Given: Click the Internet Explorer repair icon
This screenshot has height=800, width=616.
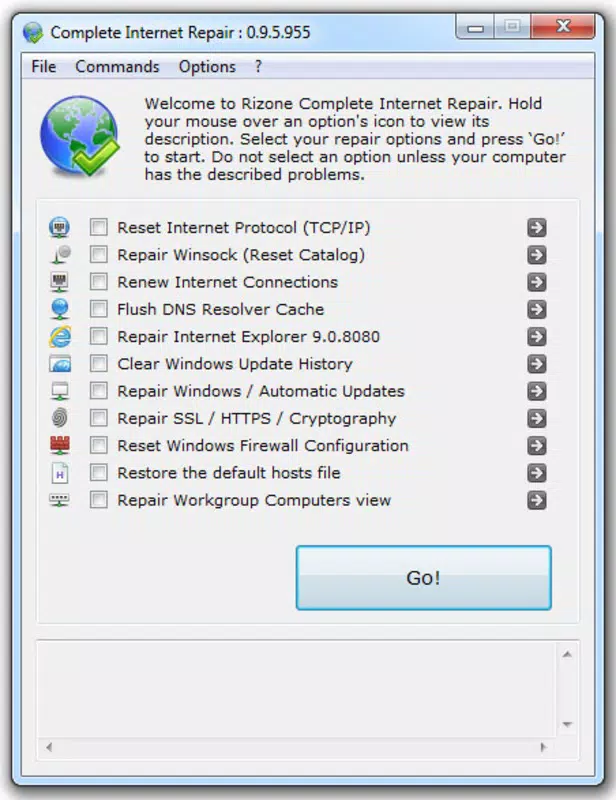Looking at the screenshot, I should (x=60, y=336).
